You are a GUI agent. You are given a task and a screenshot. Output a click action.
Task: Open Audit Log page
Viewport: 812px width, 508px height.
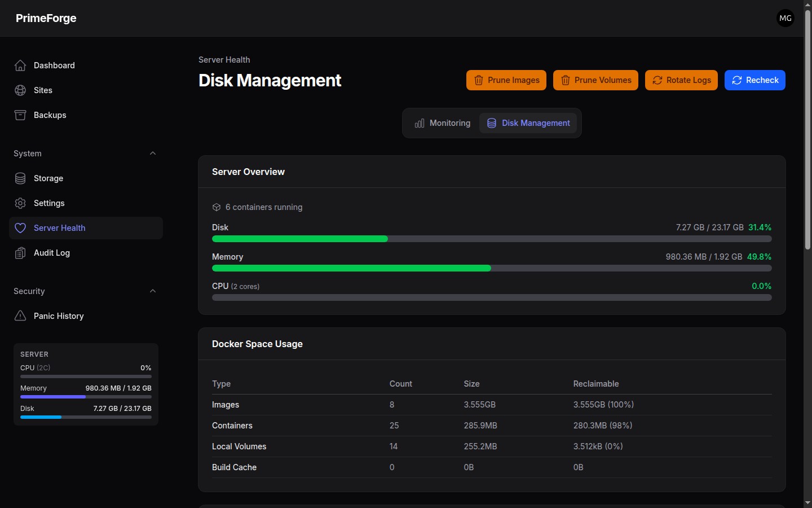(x=86, y=253)
